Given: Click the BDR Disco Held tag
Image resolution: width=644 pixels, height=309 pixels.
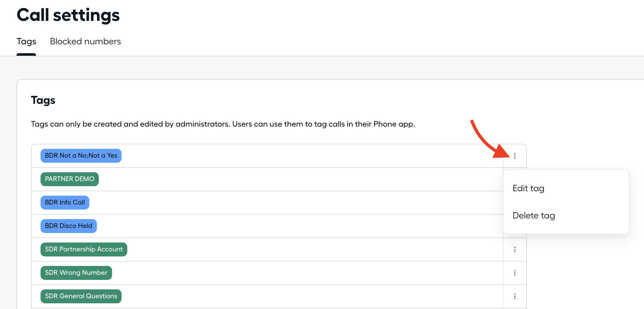Looking at the screenshot, I should point(69,226).
